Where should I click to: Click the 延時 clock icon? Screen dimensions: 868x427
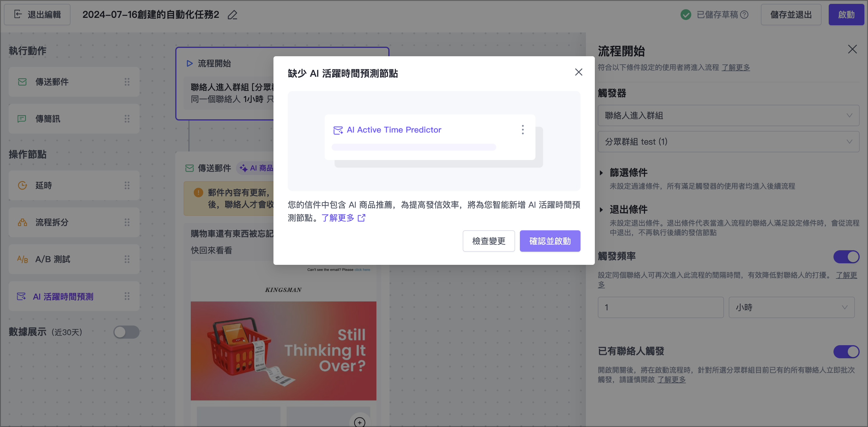click(22, 185)
